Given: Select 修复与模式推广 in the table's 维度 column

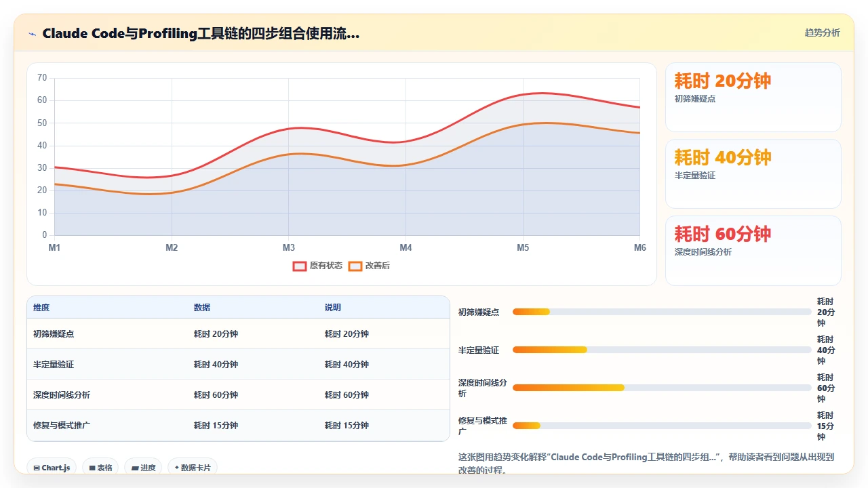Looking at the screenshot, I should (62, 425).
